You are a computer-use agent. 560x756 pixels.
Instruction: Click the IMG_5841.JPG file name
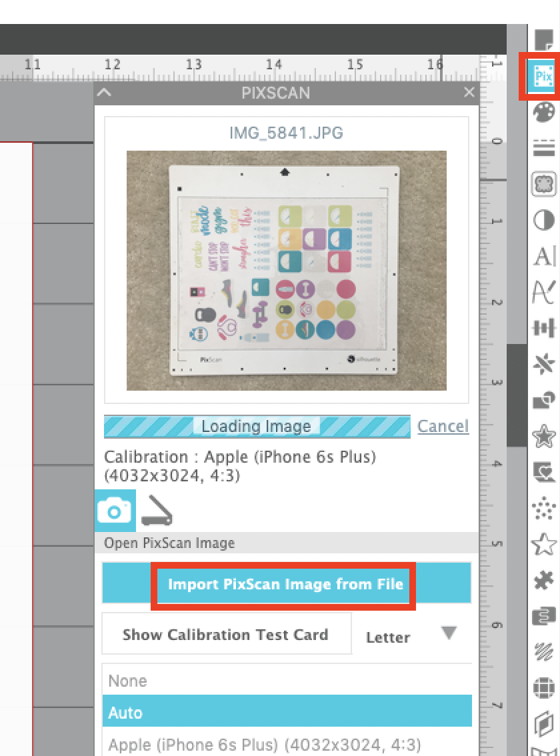pyautogui.click(x=286, y=133)
